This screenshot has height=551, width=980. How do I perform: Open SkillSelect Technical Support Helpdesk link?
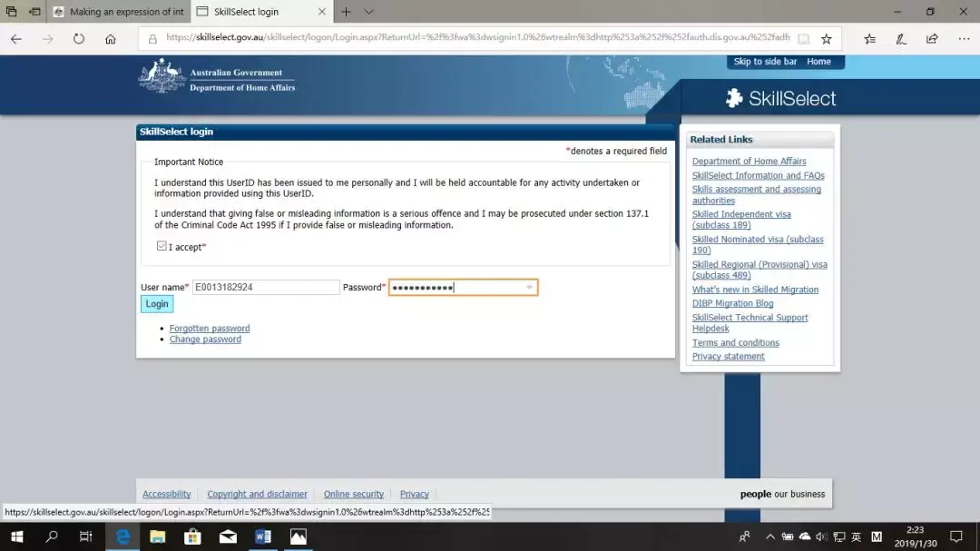[750, 323]
